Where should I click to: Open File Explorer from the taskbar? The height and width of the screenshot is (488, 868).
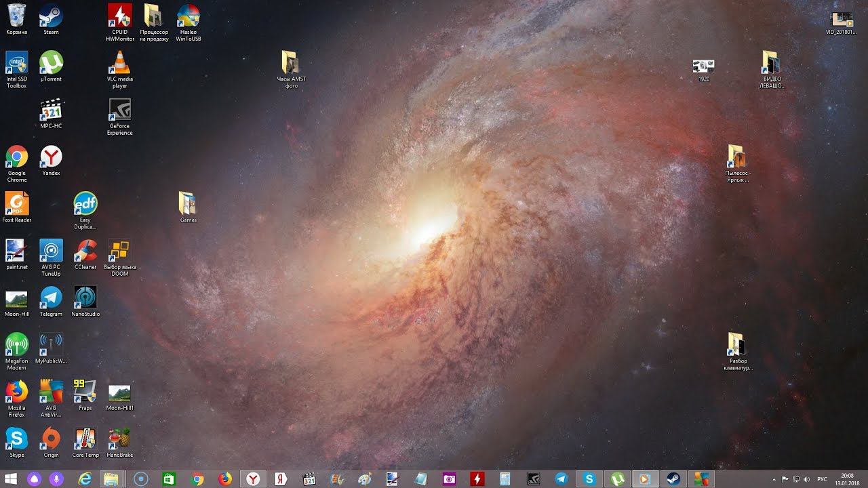click(111, 479)
